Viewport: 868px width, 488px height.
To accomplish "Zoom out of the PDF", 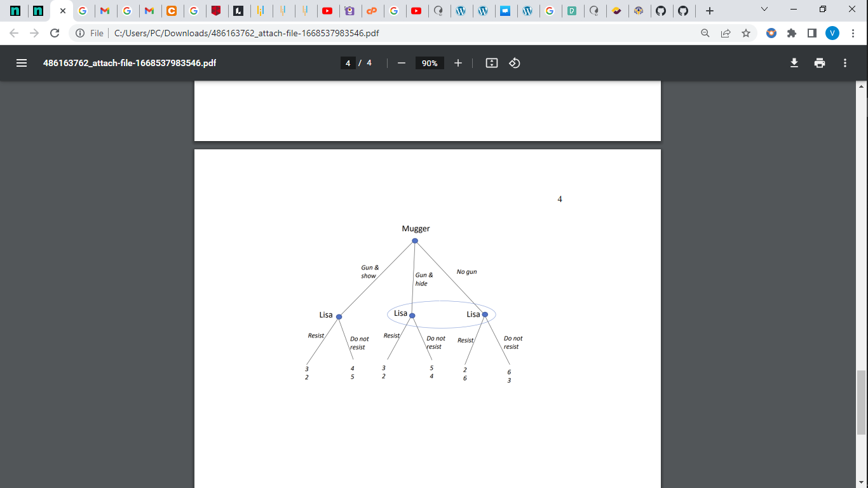I will [x=402, y=63].
